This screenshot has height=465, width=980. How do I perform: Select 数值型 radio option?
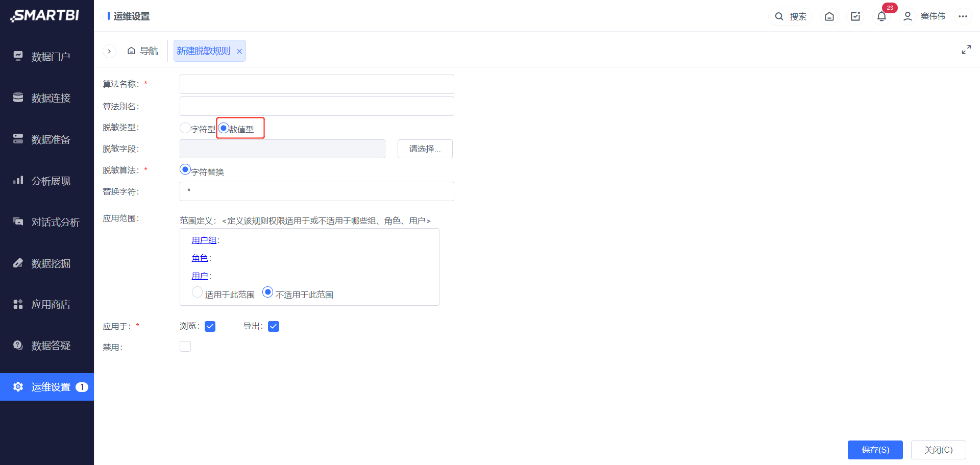224,128
